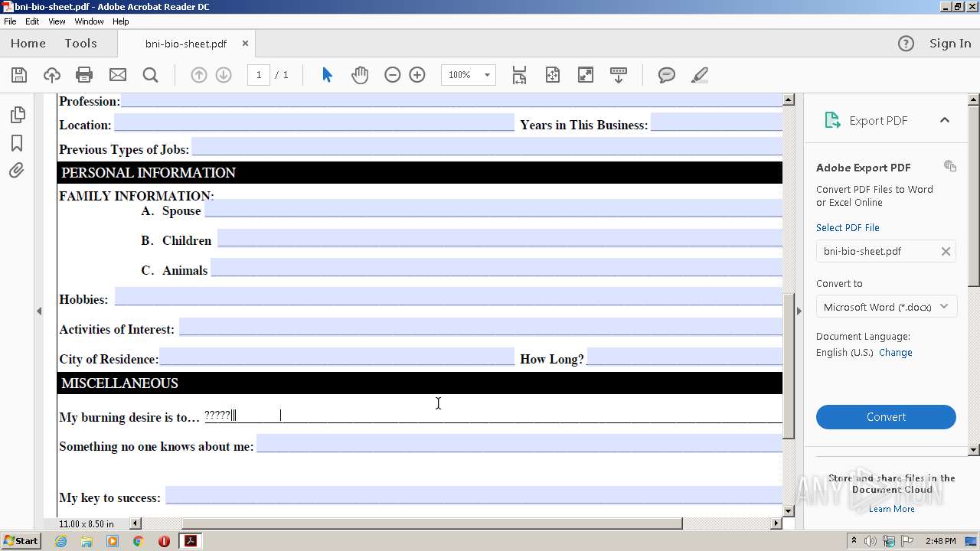Show hidden system tray icons
This screenshot has width=980, height=551.
(854, 540)
